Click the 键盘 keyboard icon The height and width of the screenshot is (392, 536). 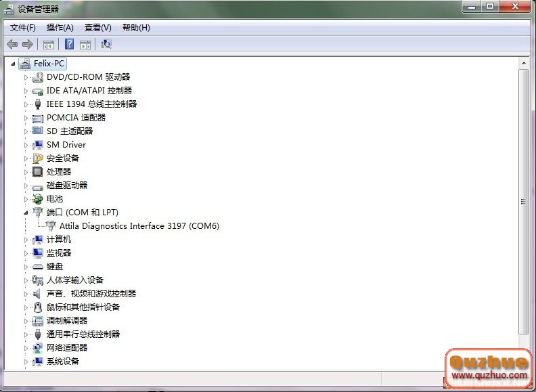pyautogui.click(x=38, y=267)
